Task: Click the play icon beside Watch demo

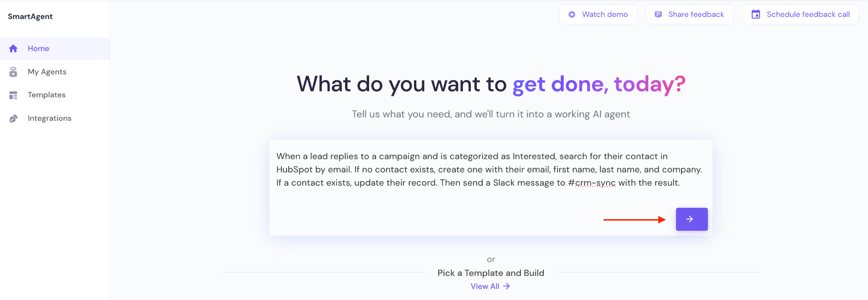Action: click(572, 14)
